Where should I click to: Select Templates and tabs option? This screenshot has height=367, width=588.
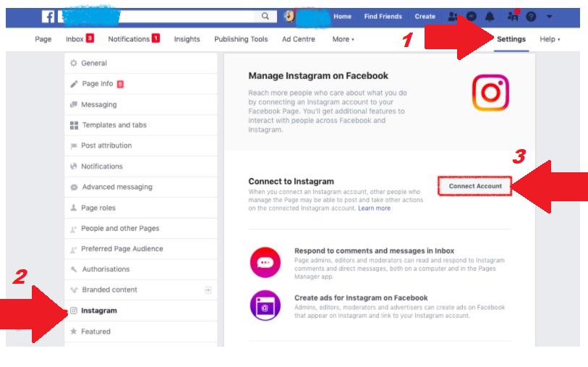(140, 125)
